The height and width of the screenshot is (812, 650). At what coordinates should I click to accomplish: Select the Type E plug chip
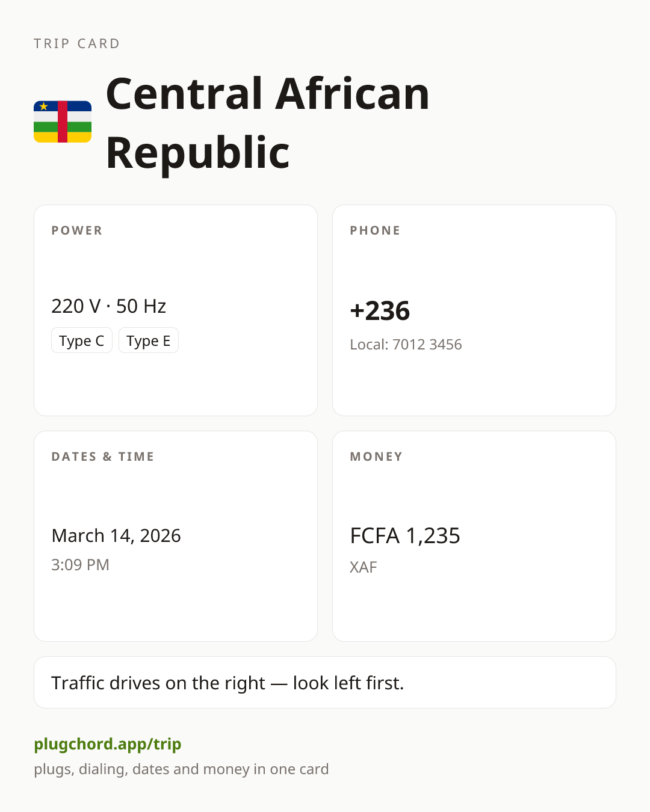point(149,340)
